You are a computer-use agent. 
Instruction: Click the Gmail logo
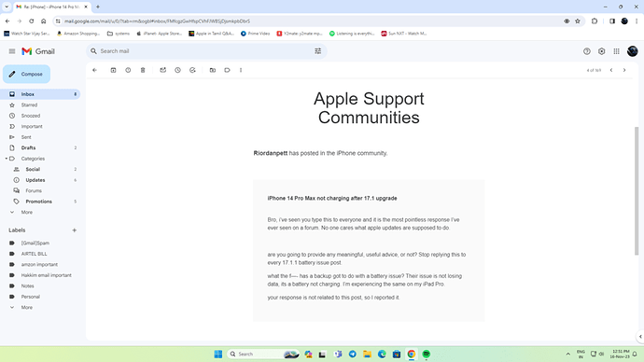coord(38,51)
